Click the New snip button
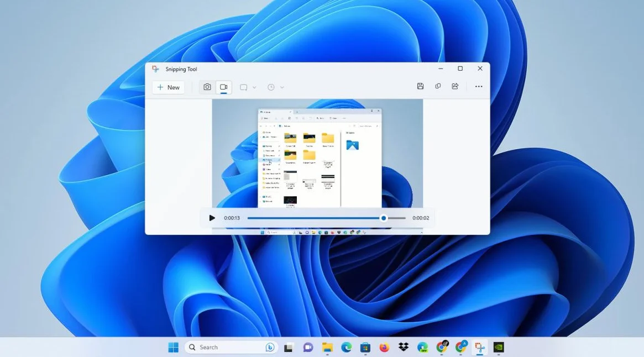Screen dimensions: 644x357 [169, 87]
